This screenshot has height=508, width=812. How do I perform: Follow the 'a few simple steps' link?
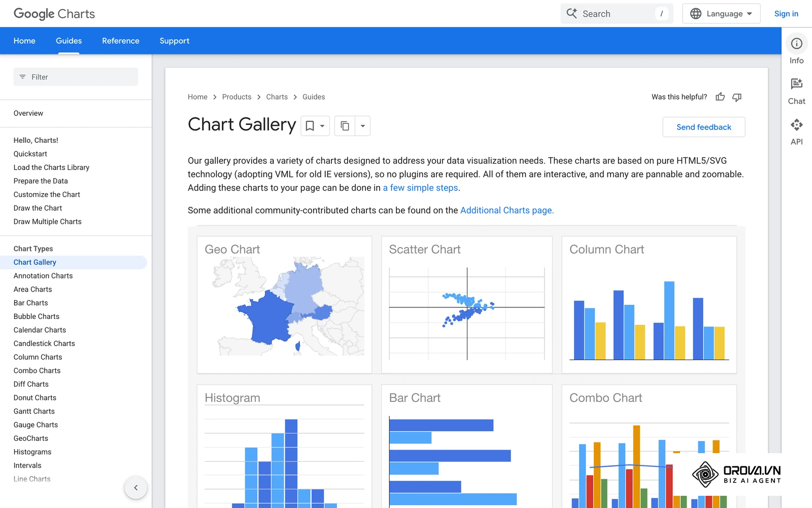420,188
